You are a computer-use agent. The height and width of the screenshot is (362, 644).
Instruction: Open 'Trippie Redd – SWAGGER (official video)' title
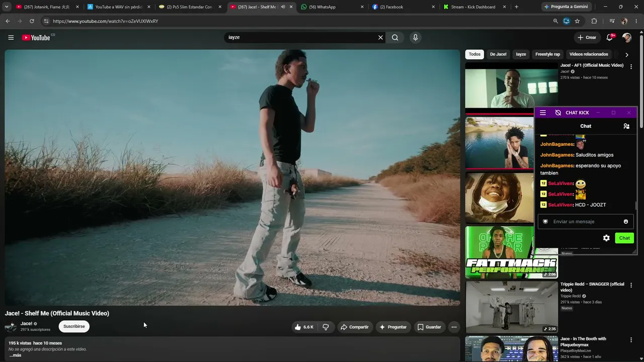592,287
